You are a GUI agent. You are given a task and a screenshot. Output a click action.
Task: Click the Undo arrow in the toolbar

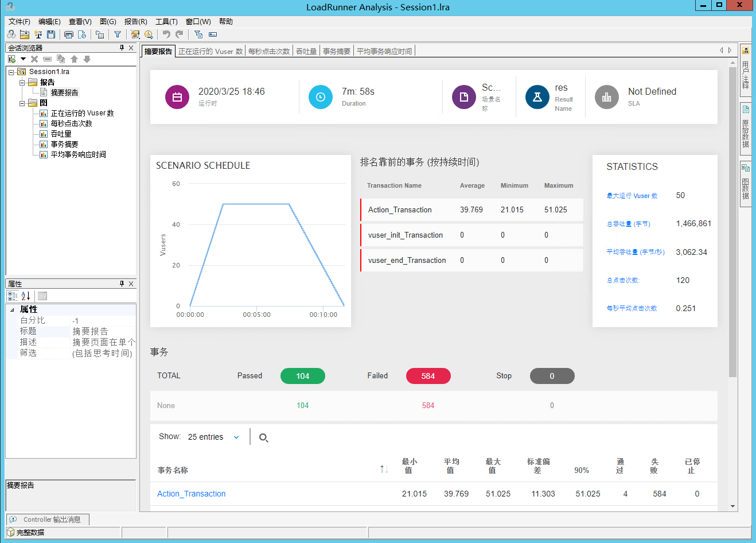pyautogui.click(x=166, y=34)
